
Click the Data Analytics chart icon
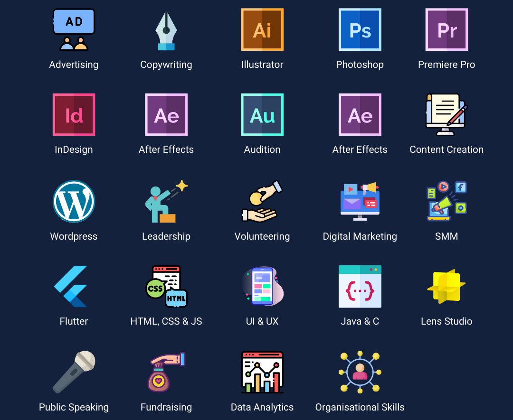[262, 373]
